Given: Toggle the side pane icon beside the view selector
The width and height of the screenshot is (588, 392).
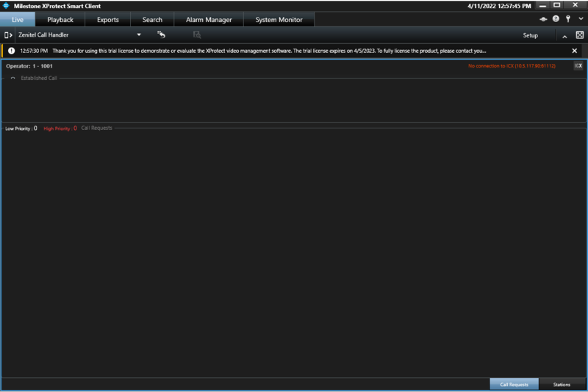Looking at the screenshot, I should [8, 35].
